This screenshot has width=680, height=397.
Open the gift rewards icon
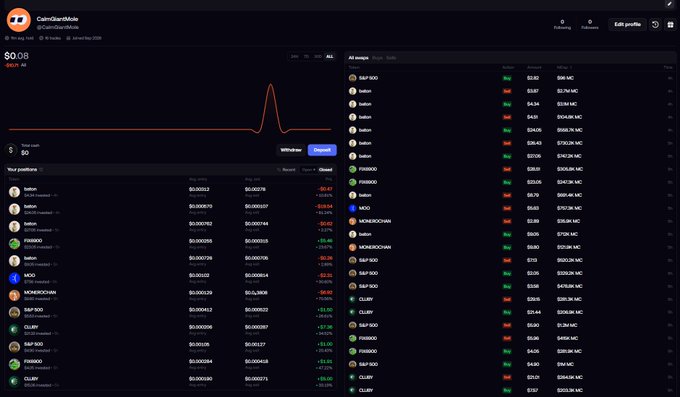click(x=670, y=25)
